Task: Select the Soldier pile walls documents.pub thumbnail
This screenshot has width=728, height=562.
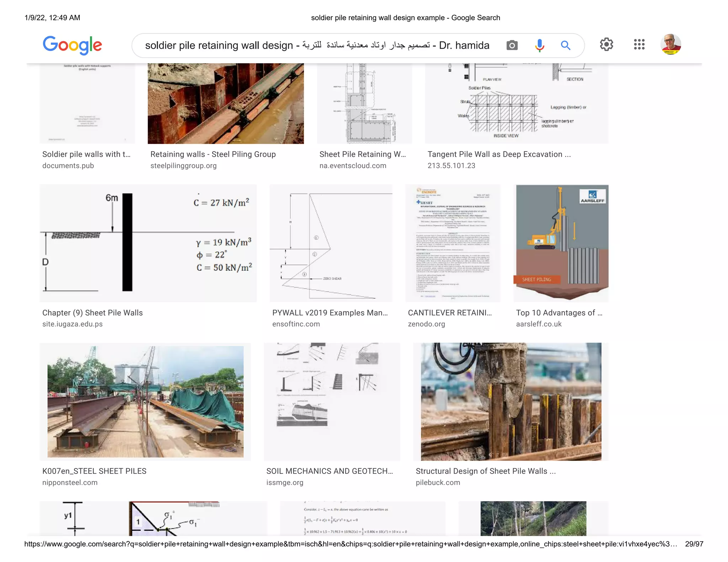Action: pos(87,103)
